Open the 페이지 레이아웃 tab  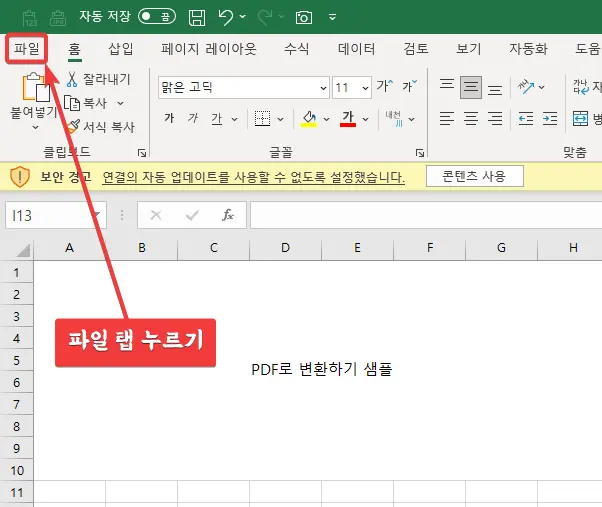pyautogui.click(x=208, y=49)
